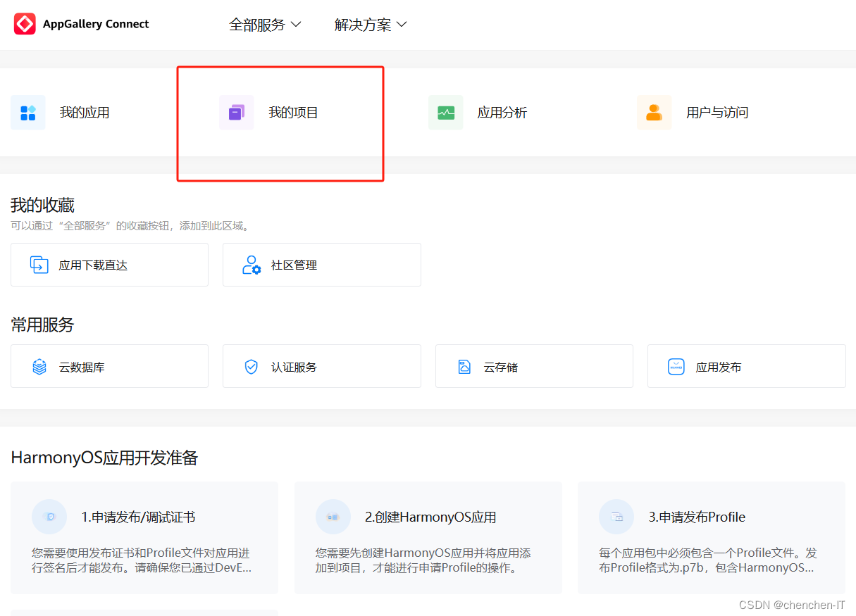Click the AppGallery Connect title text

click(96, 24)
